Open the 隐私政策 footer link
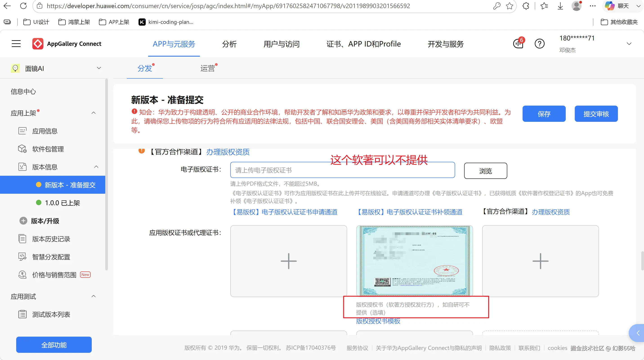This screenshot has width=644, height=360. [x=500, y=348]
